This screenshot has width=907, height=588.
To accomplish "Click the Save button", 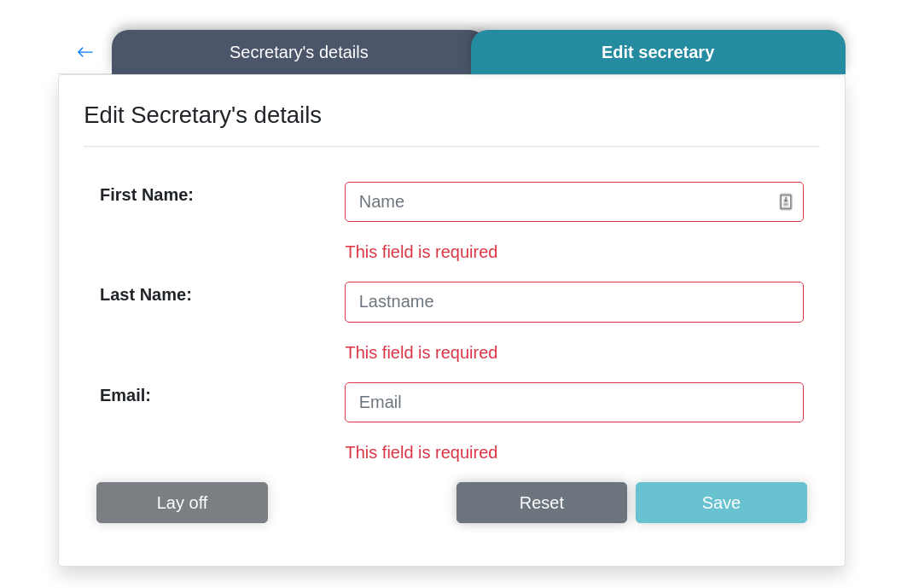I will pos(721,503).
